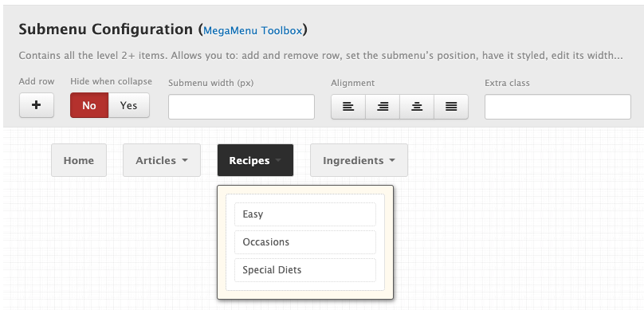Click the plus icon to add row
The height and width of the screenshot is (310, 644).
[x=37, y=105]
